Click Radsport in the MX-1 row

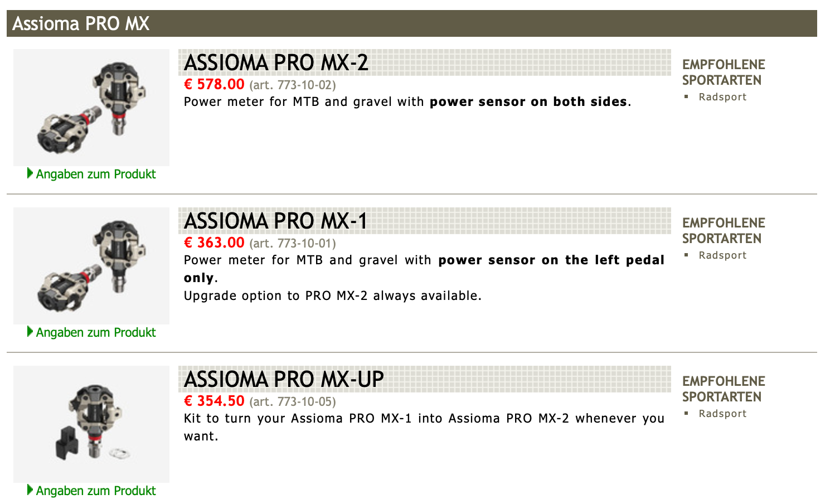[722, 255]
